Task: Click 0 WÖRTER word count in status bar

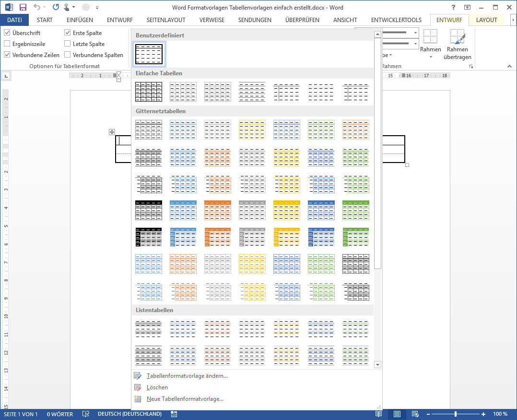Action: [x=59, y=414]
